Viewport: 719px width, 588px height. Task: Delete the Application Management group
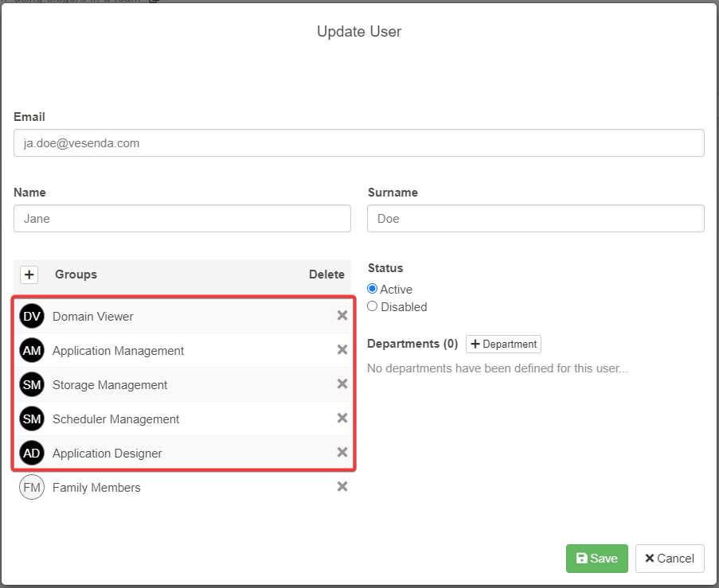342,350
